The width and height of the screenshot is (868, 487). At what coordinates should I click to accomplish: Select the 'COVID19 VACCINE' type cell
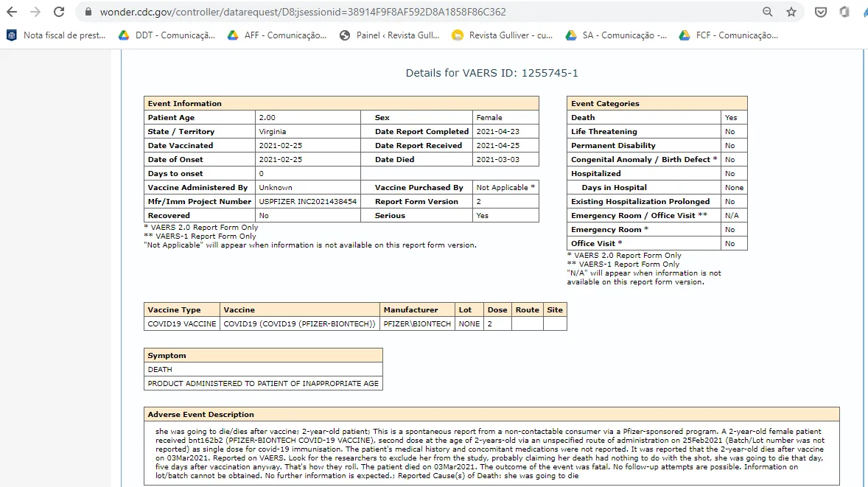point(181,323)
